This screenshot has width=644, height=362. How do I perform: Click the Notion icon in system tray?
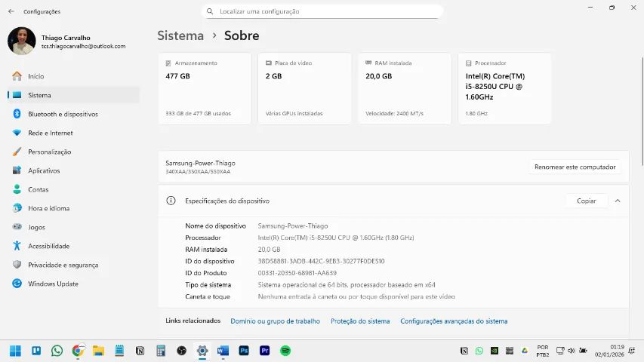click(464, 351)
